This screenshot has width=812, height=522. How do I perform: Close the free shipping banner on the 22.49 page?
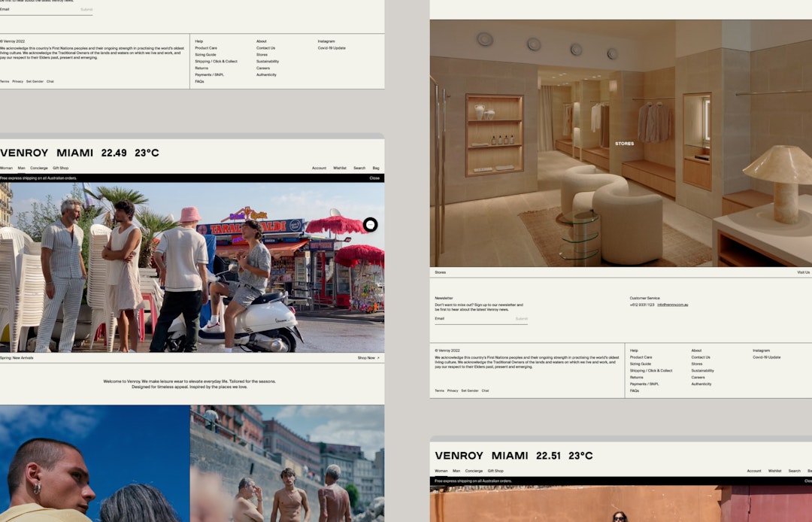pos(374,178)
